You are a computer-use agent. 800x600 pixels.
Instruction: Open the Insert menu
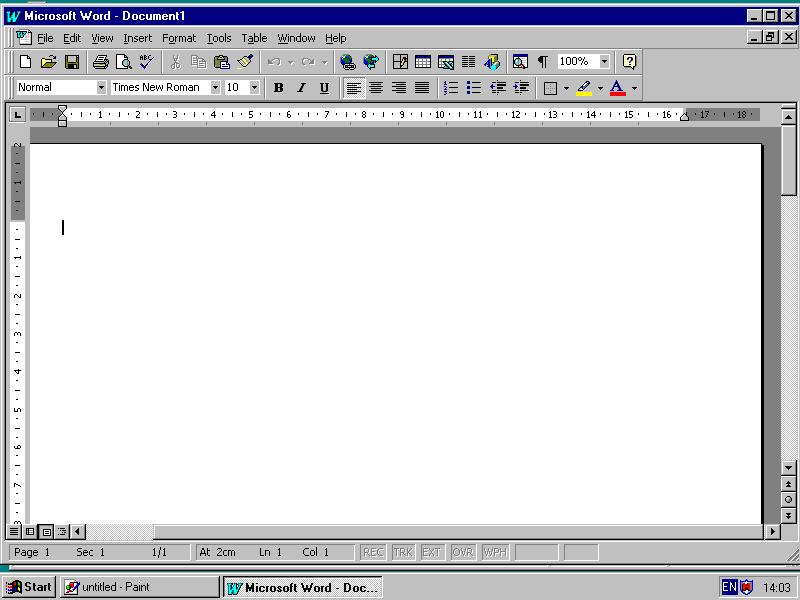pyautogui.click(x=138, y=38)
